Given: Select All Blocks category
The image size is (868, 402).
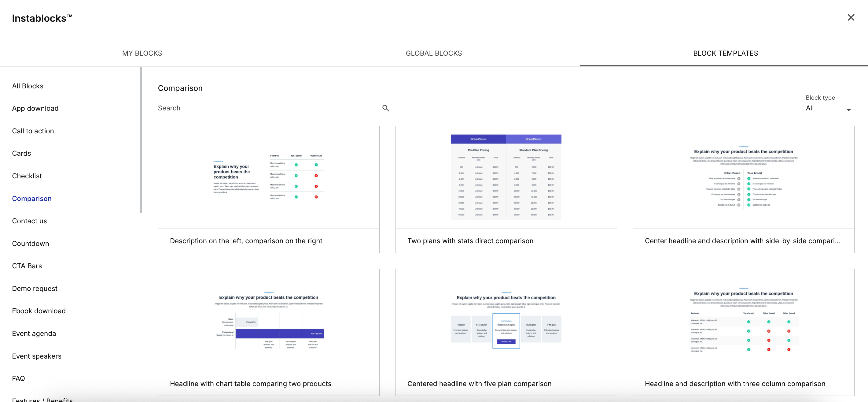Looking at the screenshot, I should click(28, 86).
